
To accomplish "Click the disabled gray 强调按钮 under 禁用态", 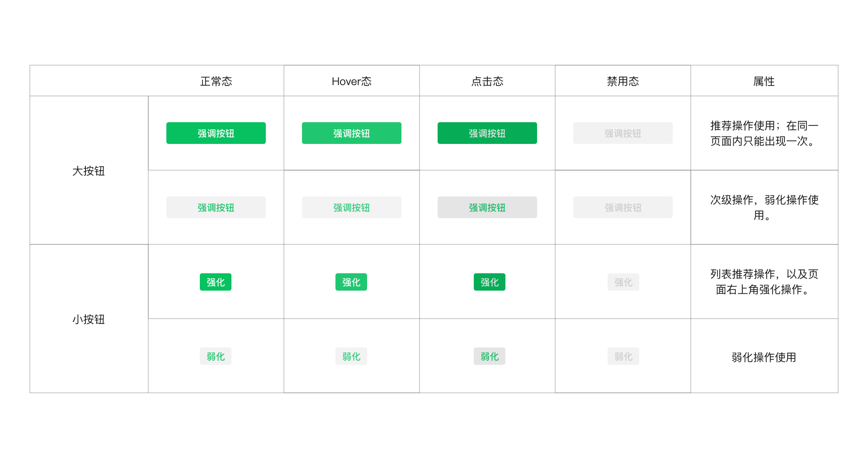I will click(623, 133).
